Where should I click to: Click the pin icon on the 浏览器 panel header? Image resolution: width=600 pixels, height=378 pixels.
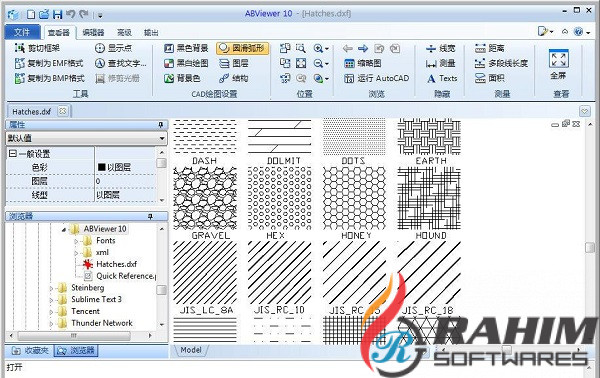pos(150,217)
